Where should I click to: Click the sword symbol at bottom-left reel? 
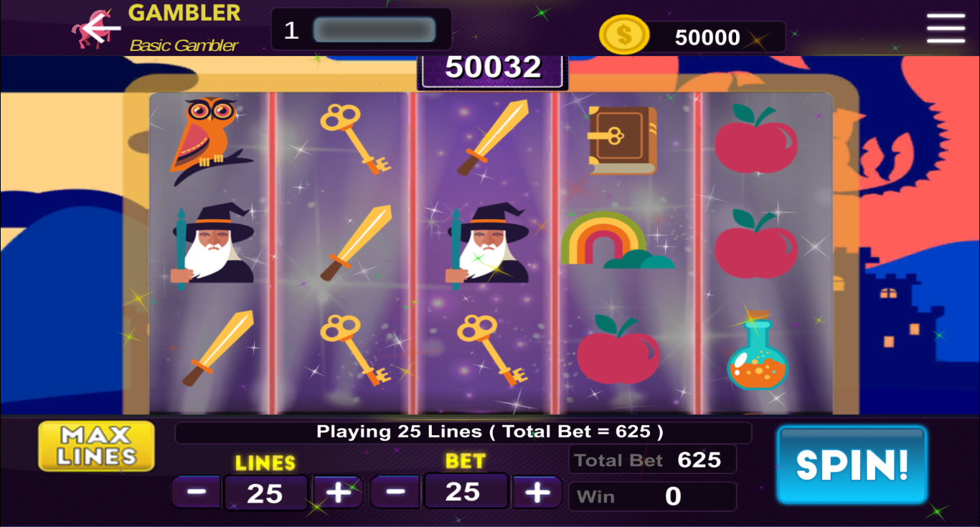[217, 349]
